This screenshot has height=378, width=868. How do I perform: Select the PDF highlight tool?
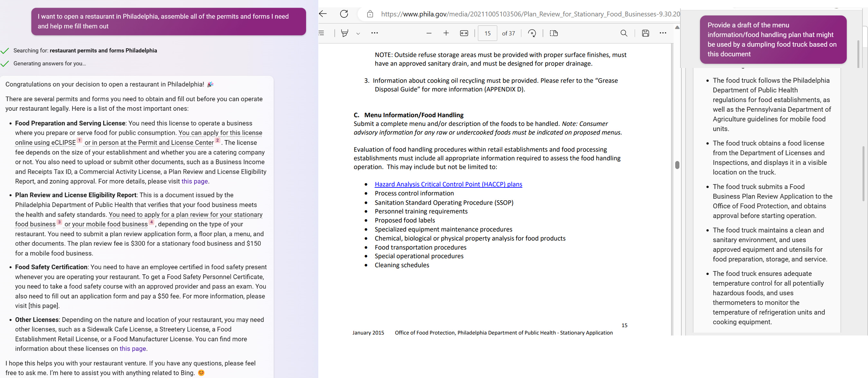pos(344,33)
